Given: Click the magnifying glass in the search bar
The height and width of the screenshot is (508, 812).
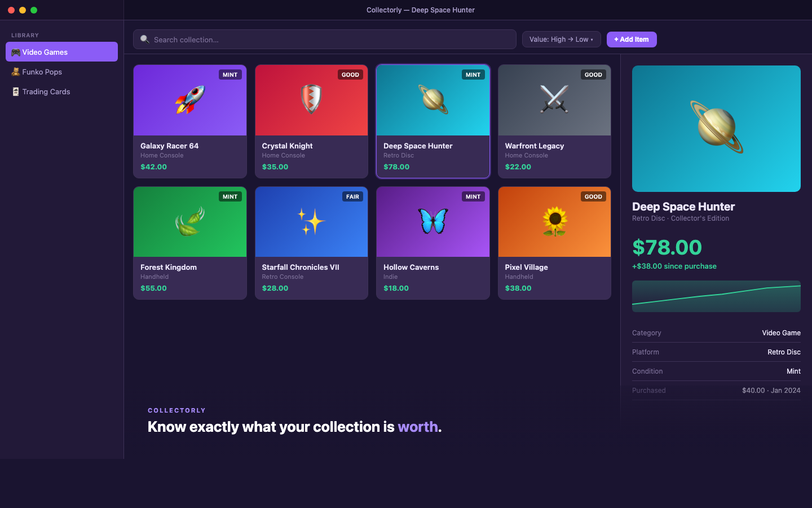Looking at the screenshot, I should 145,39.
